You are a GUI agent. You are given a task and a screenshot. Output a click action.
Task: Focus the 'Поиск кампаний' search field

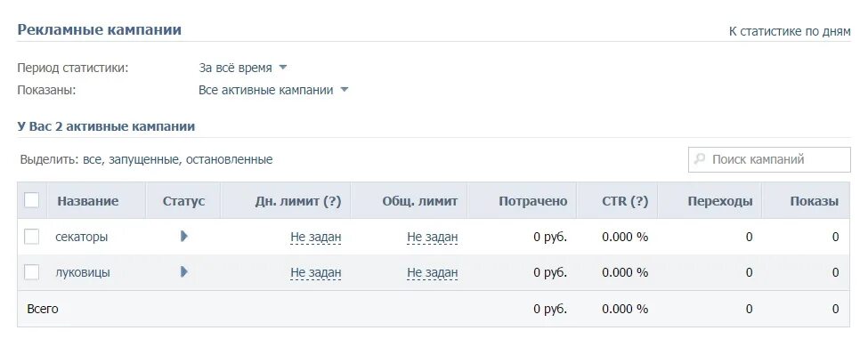point(769,159)
